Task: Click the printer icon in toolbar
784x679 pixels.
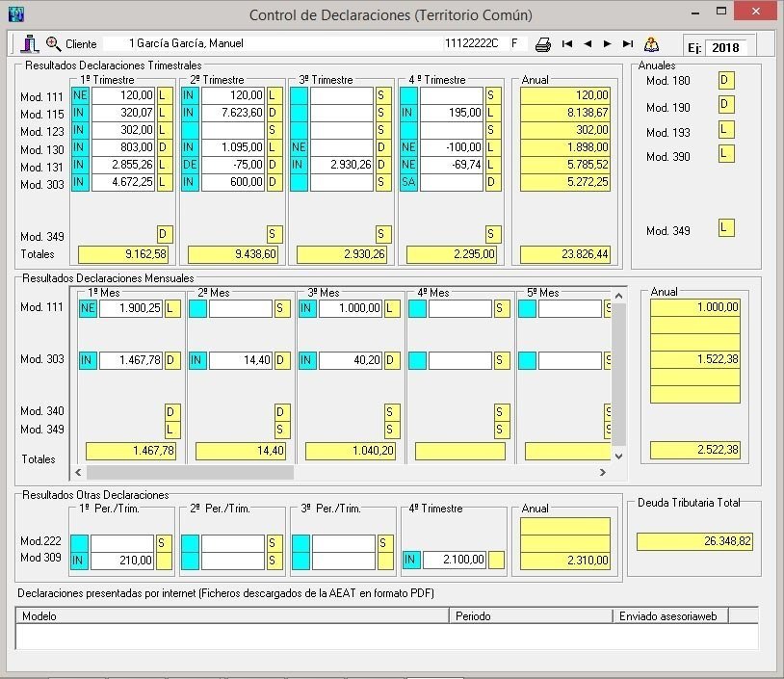Action: click(543, 44)
